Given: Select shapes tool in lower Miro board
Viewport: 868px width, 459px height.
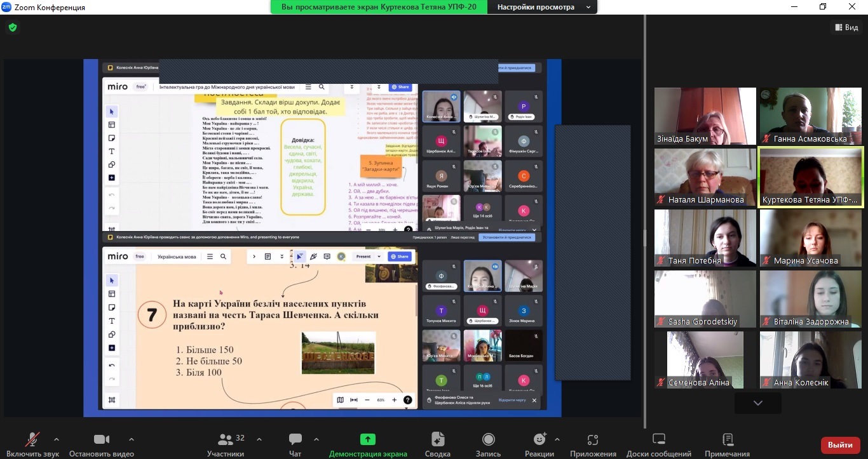Looking at the screenshot, I should [112, 334].
